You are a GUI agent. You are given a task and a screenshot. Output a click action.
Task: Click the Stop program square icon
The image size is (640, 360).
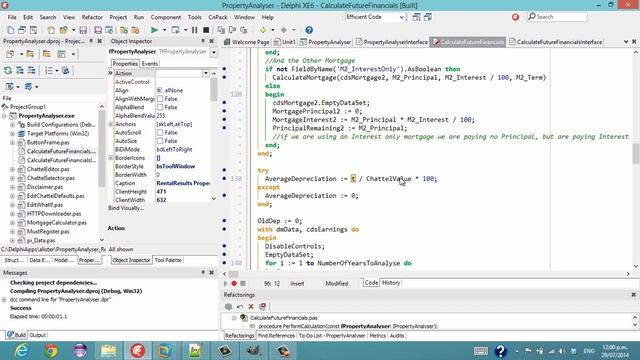[206, 30]
